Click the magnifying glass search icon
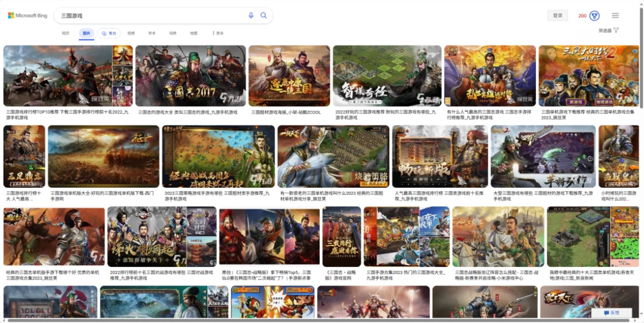The height and width of the screenshot is (323, 644). (264, 15)
